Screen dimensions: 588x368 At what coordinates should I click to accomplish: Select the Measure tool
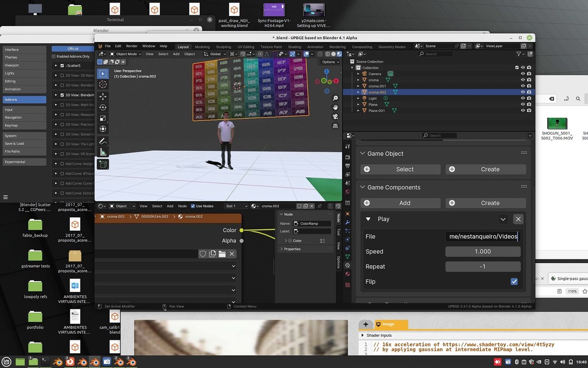click(x=103, y=152)
